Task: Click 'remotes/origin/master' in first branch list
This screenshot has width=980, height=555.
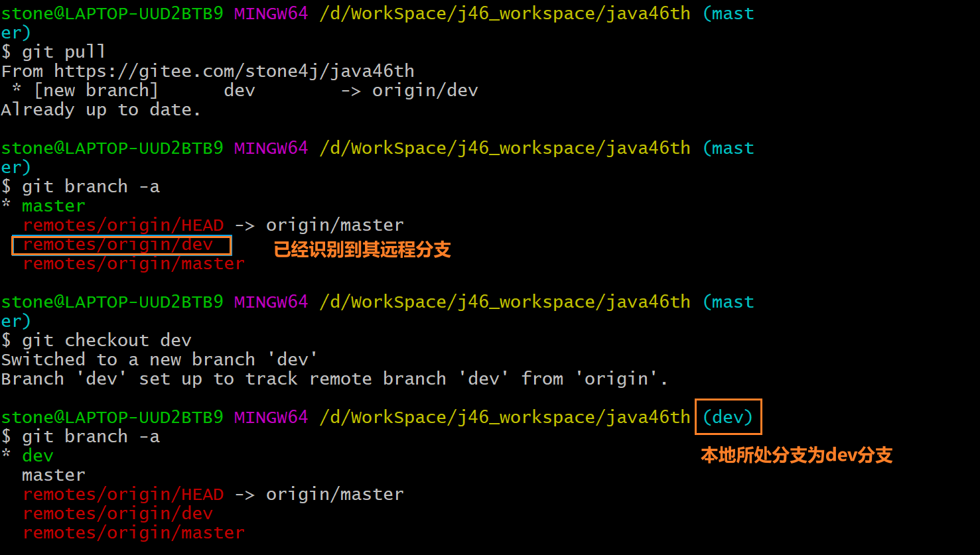Action: (x=133, y=264)
